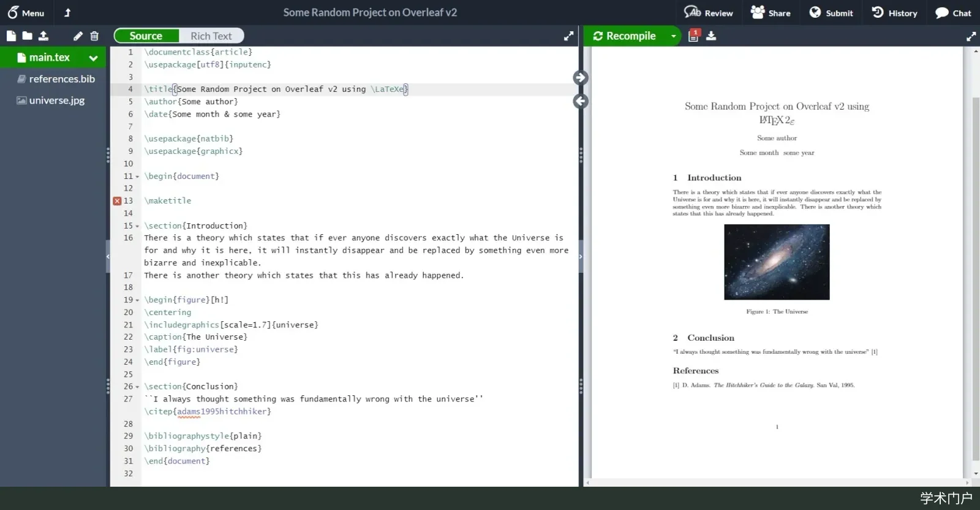The height and width of the screenshot is (510, 980).
Task: Open the Chat panel
Action: 953,12
